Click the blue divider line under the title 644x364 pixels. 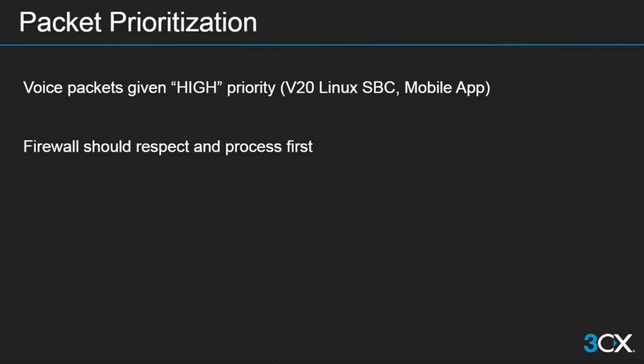click(x=322, y=45)
